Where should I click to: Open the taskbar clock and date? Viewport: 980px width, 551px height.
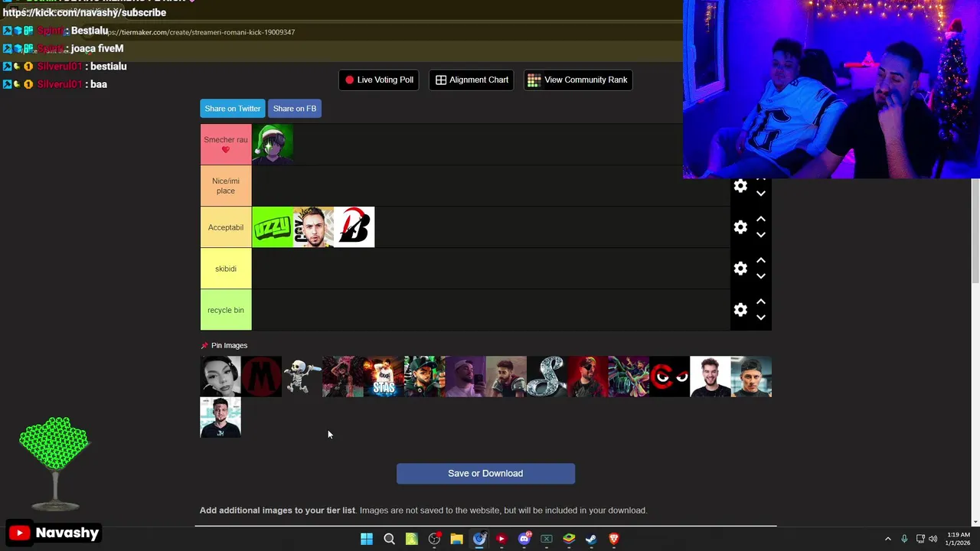coord(959,539)
